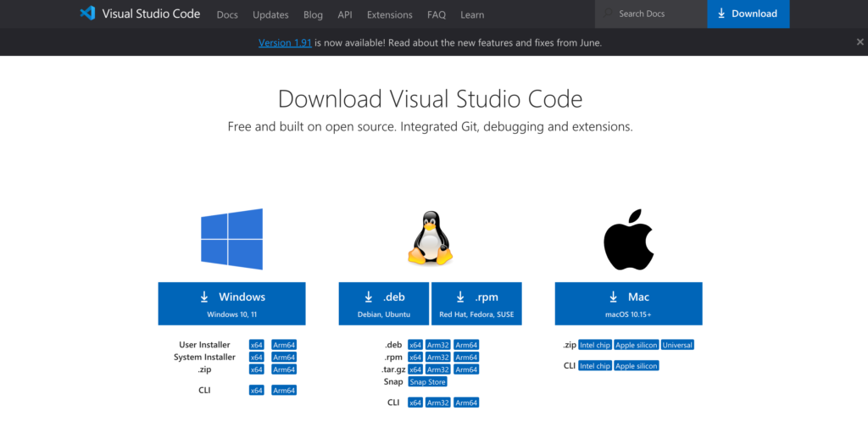Image resolution: width=868 pixels, height=433 pixels.
Task: Select Arm64 for Windows CLI
Action: tap(284, 391)
